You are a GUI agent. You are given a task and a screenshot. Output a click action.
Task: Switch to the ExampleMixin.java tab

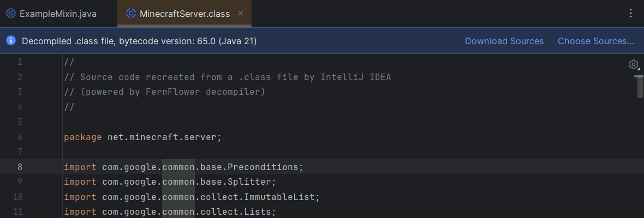click(x=58, y=14)
